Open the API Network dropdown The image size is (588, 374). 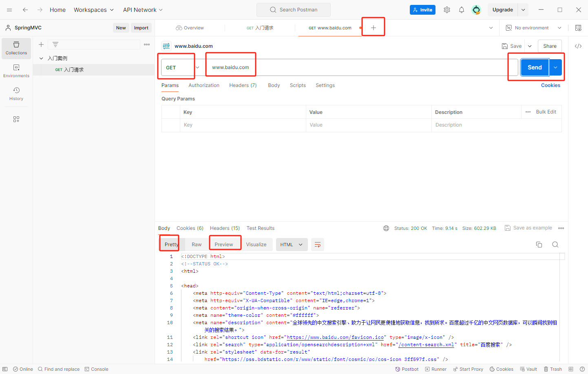(143, 10)
